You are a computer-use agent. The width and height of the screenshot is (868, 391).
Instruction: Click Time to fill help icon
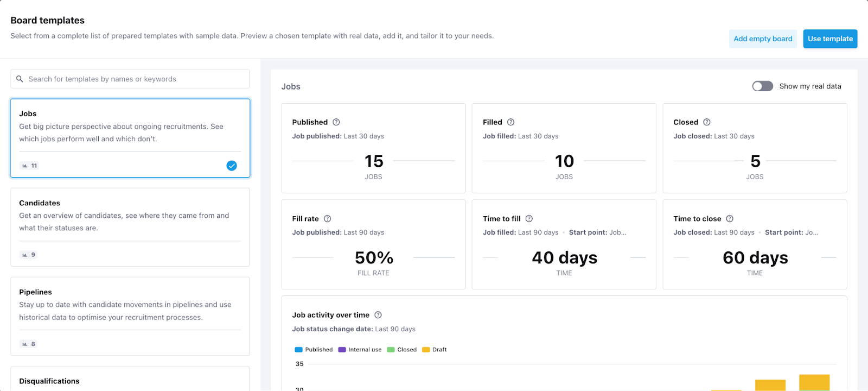click(x=529, y=219)
